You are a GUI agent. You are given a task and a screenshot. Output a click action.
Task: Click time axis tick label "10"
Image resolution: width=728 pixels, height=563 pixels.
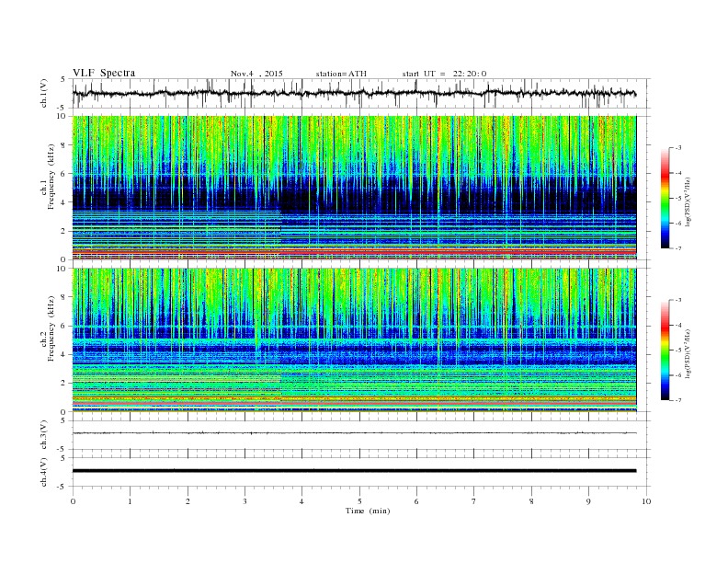point(646,501)
